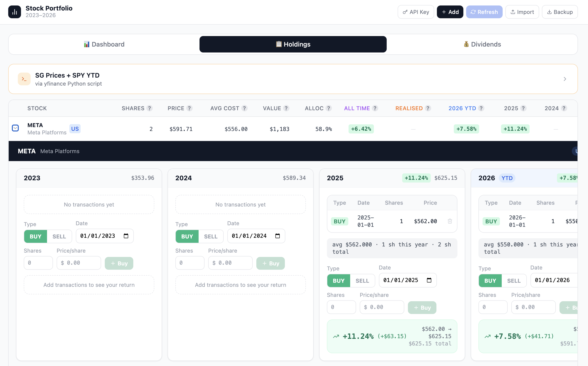The width and height of the screenshot is (588, 366).
Task: Show help for 2025 column
Action: pyautogui.click(x=523, y=108)
